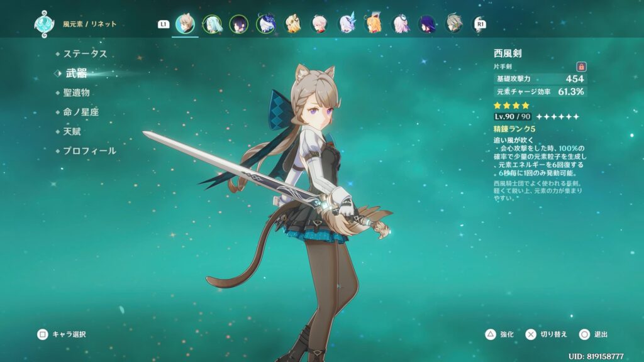Pick the pale-pink-haired character with goggles
The width and height of the screenshot is (644, 362).
click(401, 24)
